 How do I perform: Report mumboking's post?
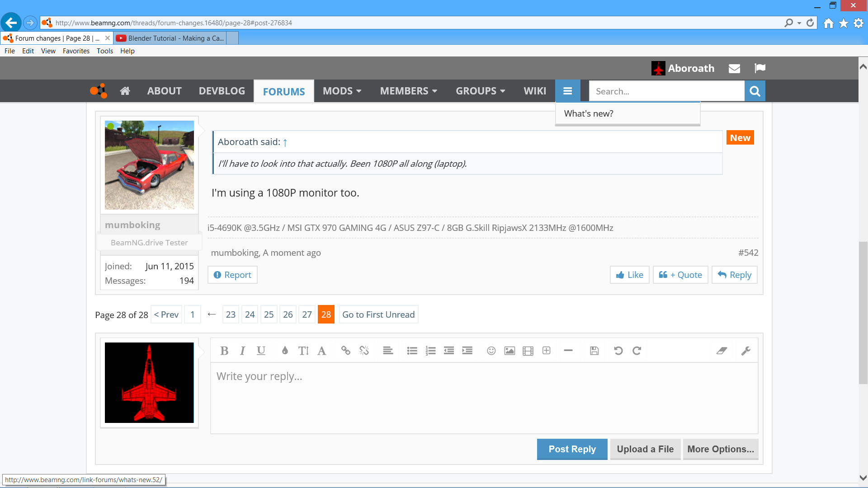coord(232,275)
